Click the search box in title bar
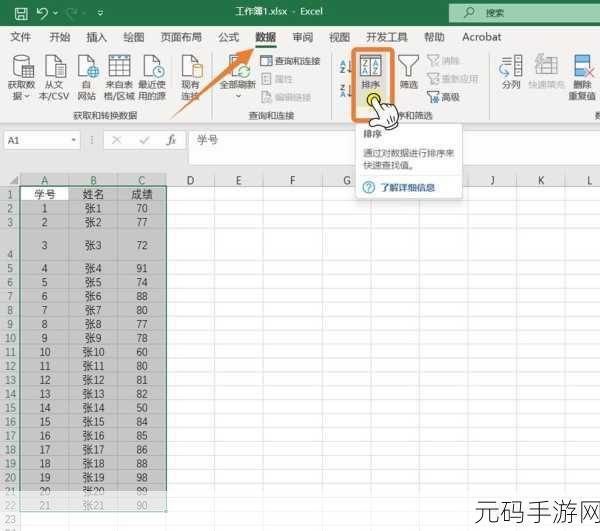 (x=525, y=13)
